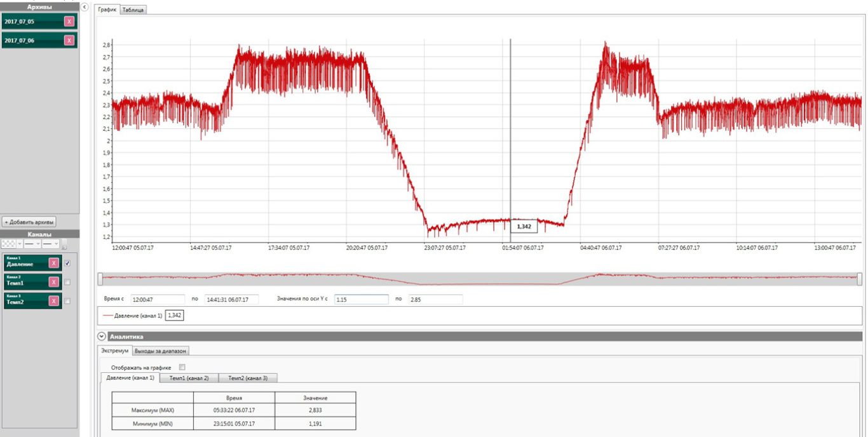Delete the Темп1 channel with its X
This screenshot has width=868, height=437.
53,282
